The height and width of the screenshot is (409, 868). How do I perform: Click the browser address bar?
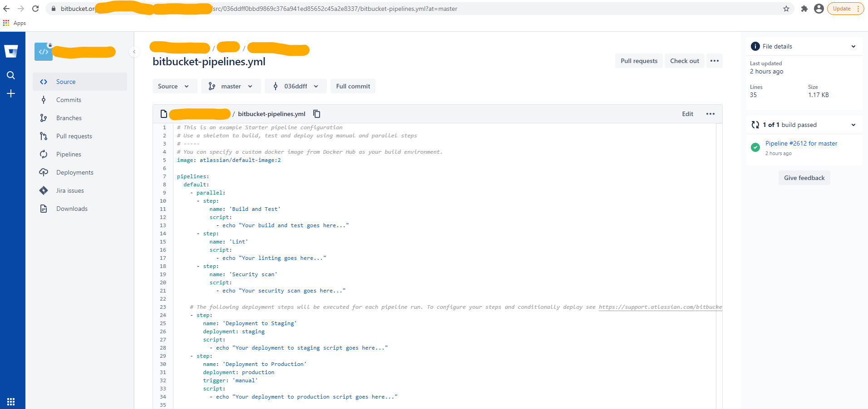click(x=420, y=9)
